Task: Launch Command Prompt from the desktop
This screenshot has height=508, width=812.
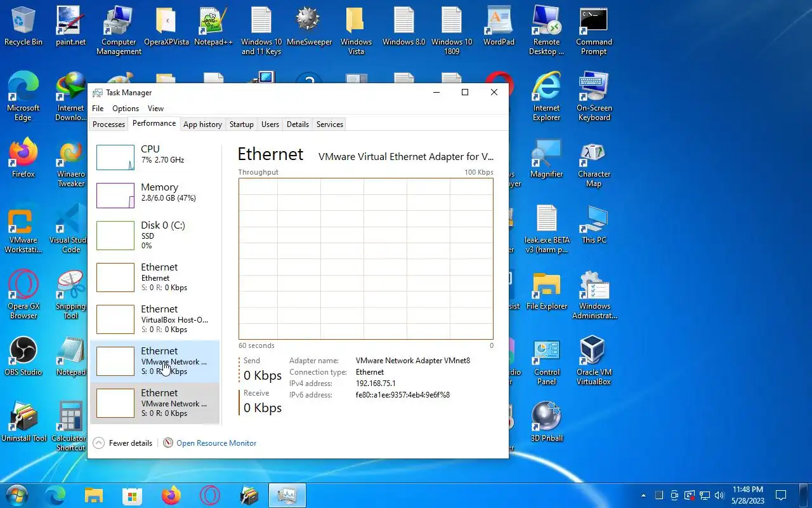Action: click(594, 30)
